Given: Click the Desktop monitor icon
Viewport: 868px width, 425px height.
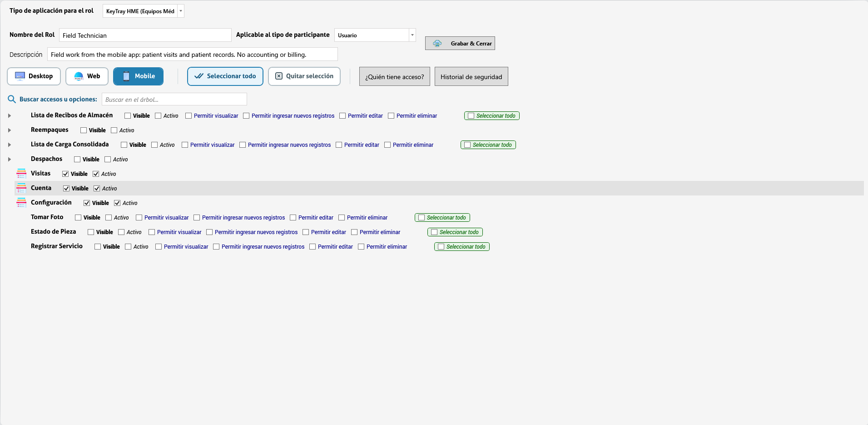Looking at the screenshot, I should [20, 76].
